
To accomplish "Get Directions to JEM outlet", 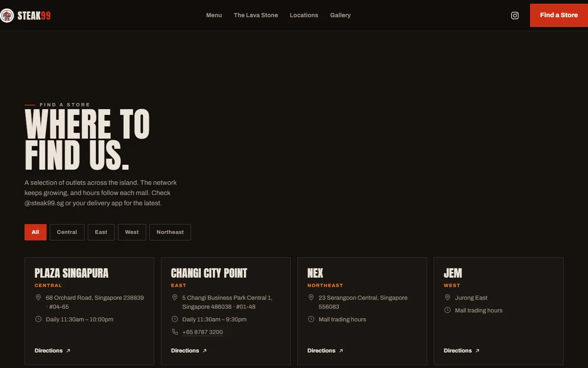I will [x=462, y=351].
